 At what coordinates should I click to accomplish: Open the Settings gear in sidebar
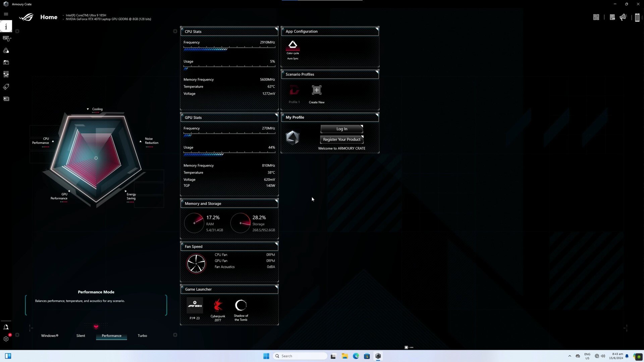pyautogui.click(x=6, y=339)
